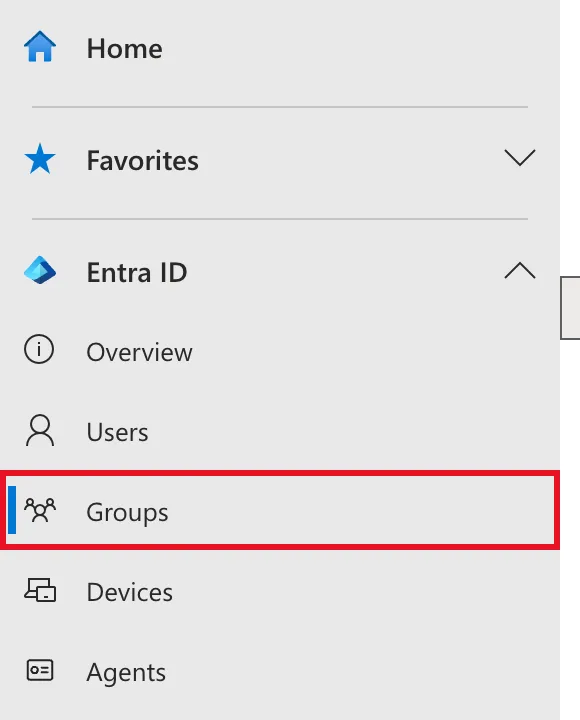Click the Groups people icon

tap(40, 510)
